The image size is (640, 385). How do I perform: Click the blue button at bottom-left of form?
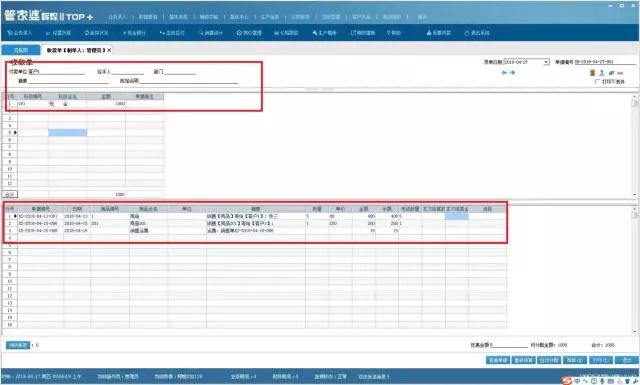click(x=18, y=345)
